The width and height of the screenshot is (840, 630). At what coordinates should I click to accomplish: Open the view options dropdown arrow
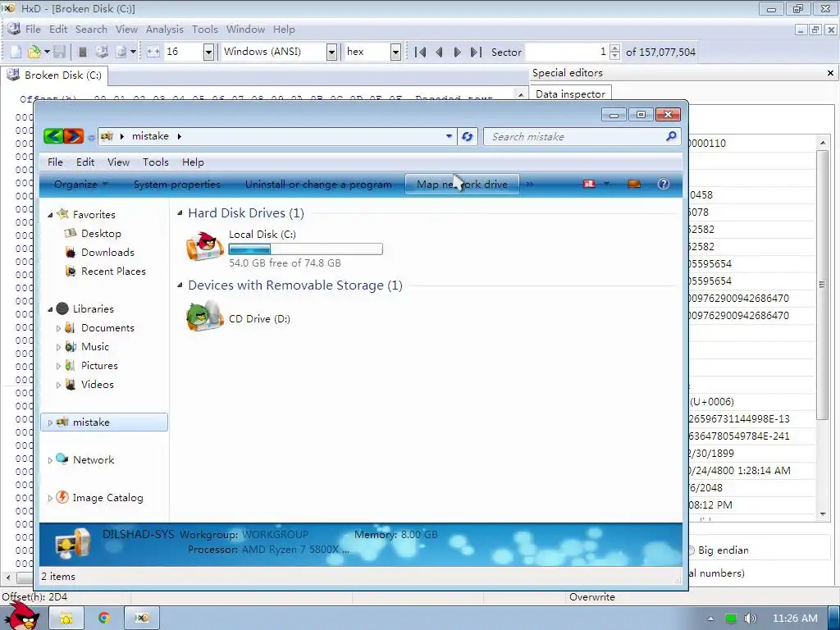click(x=606, y=185)
